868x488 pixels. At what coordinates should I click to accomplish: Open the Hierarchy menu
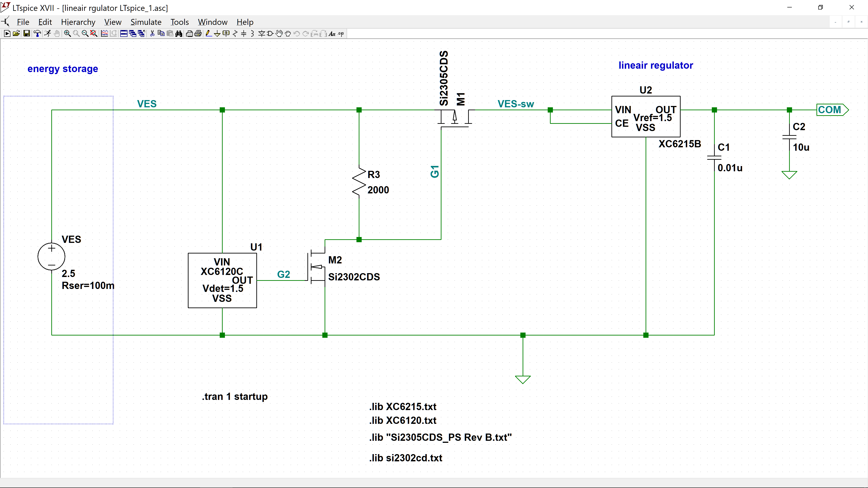point(78,22)
